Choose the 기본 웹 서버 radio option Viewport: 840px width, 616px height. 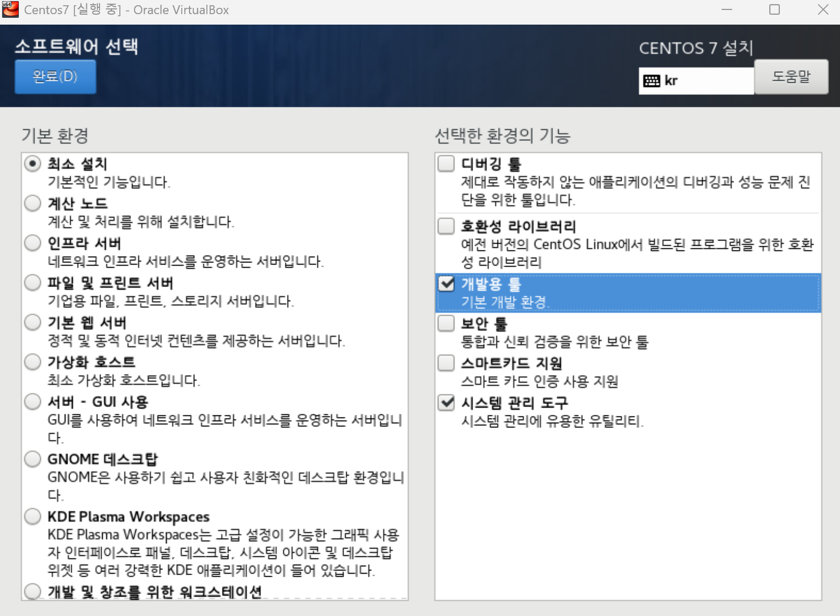coord(32,322)
